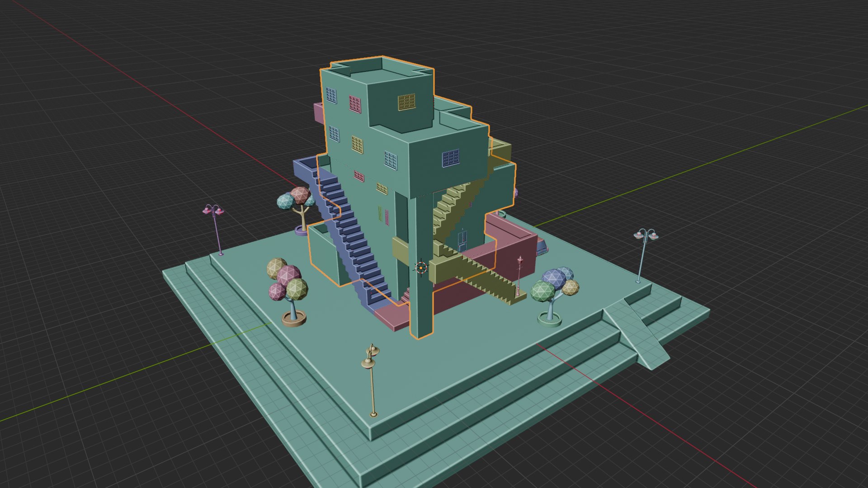The image size is (868, 488).
Task: Select the pink window on the top tower
Action: click(x=355, y=104)
